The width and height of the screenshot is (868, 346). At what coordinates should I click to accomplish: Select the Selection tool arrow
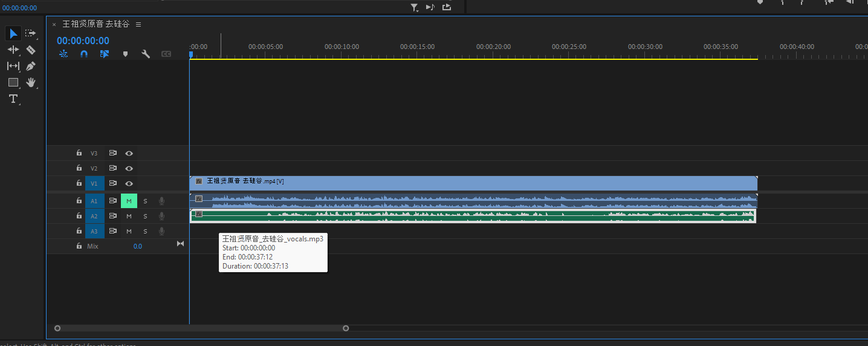[13, 33]
